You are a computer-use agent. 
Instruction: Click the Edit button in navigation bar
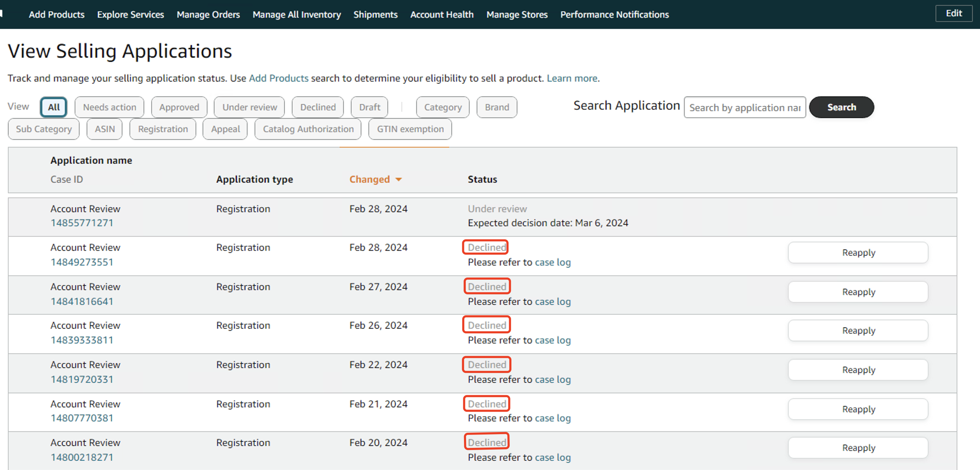point(954,14)
